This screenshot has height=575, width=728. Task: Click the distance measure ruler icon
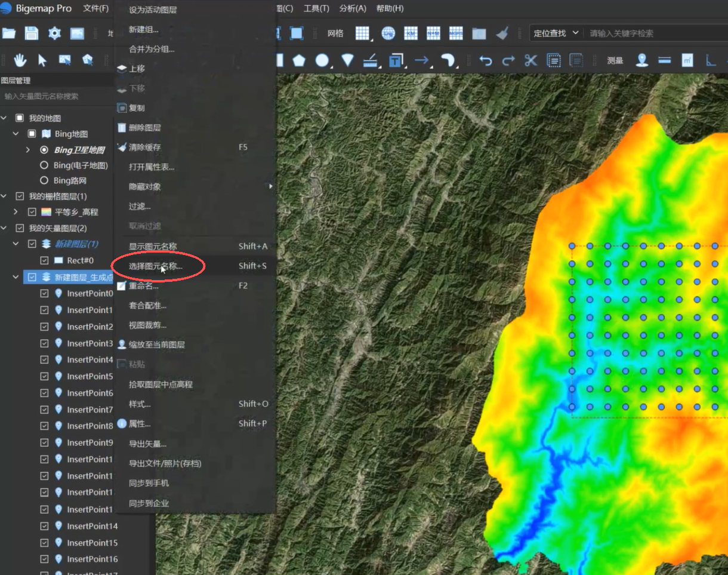pos(665,60)
